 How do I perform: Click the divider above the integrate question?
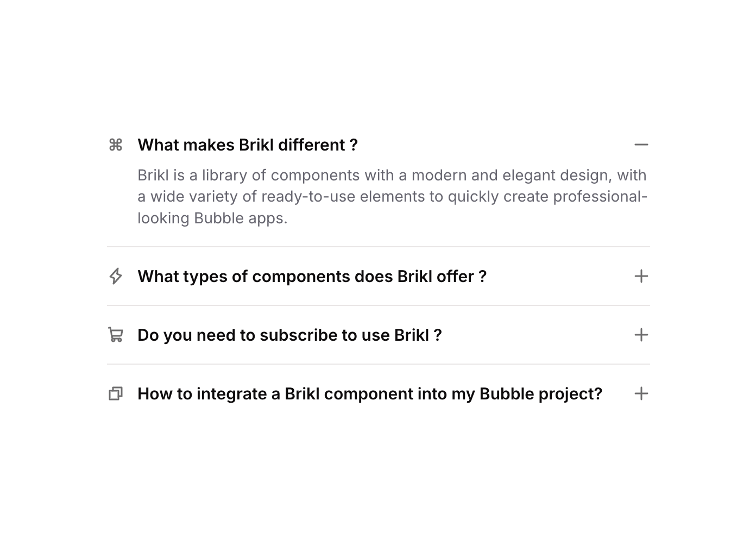coord(378,364)
